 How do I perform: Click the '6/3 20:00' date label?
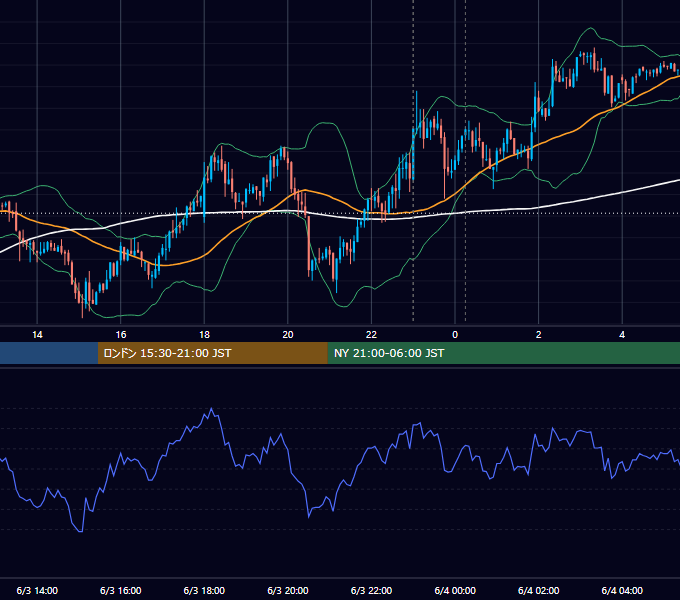(x=288, y=590)
